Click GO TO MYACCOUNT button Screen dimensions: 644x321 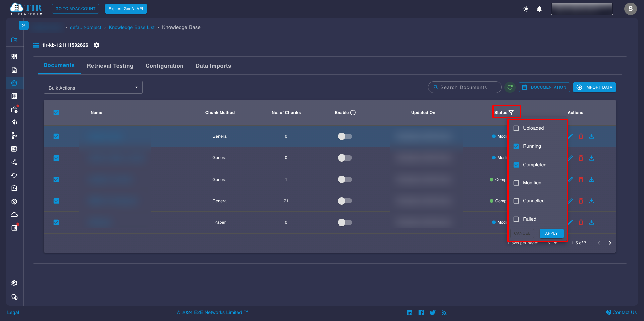[x=75, y=9]
